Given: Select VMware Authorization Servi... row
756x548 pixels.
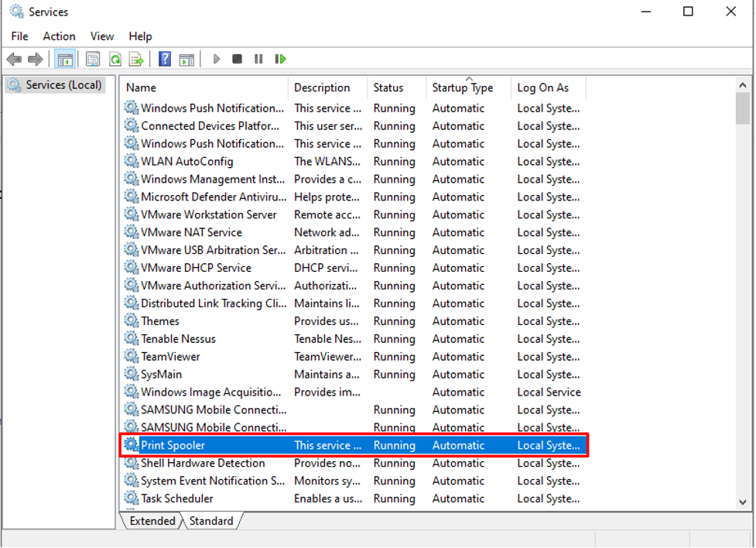Looking at the screenshot, I should pos(354,286).
